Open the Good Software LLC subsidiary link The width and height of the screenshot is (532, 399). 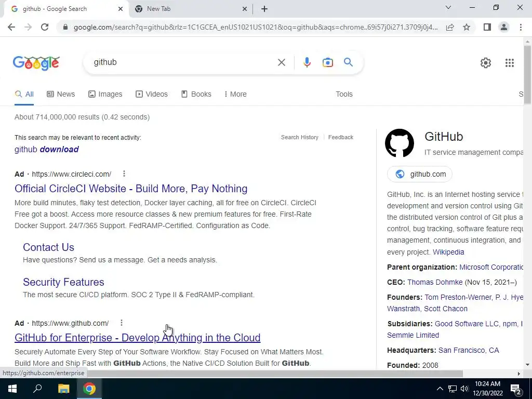point(467,324)
